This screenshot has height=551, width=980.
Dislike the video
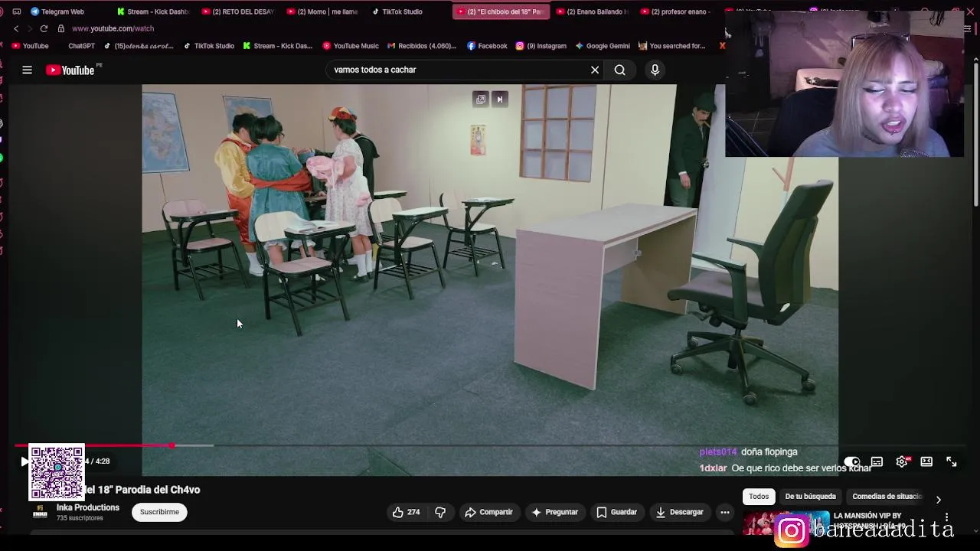pos(440,512)
